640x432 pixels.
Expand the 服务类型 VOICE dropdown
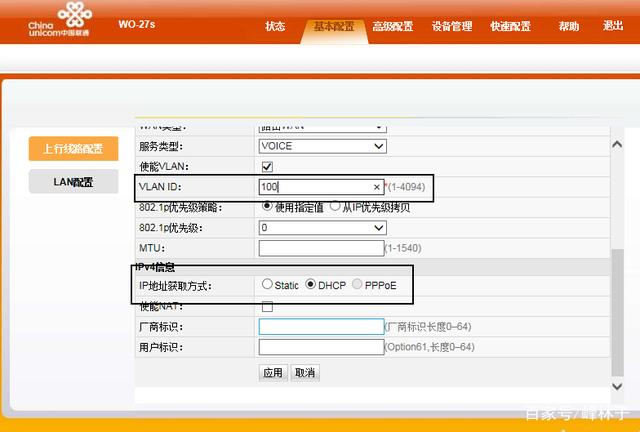tap(322, 146)
